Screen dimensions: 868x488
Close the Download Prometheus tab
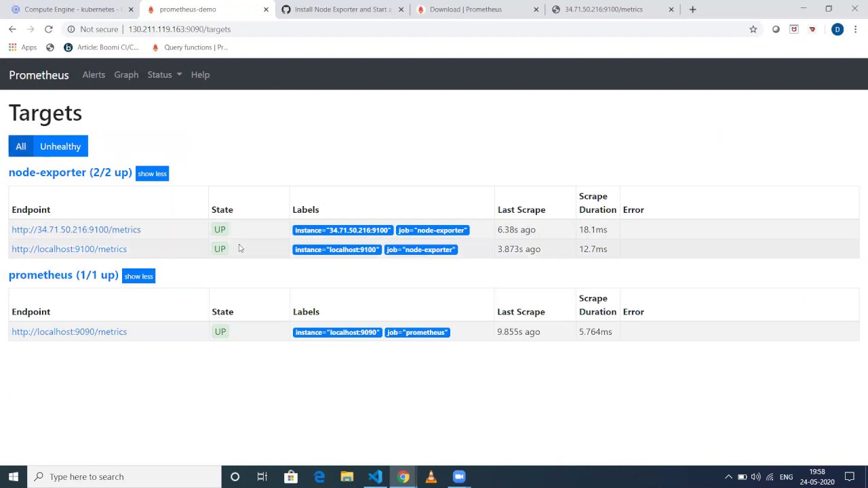point(536,9)
